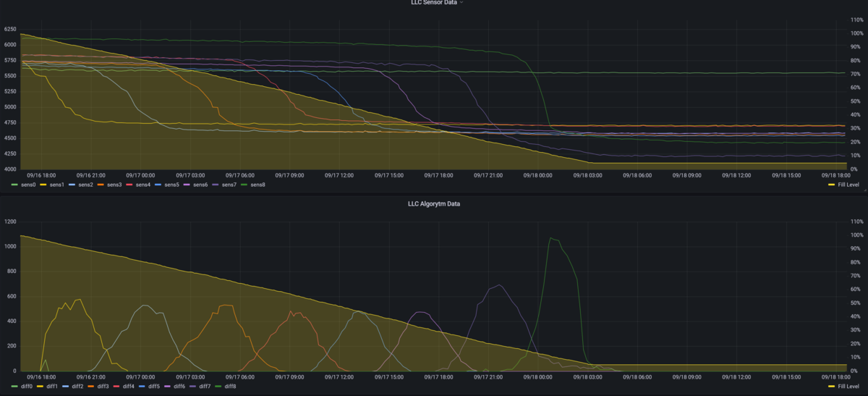
Task: Click the orange sens3 color swatch
Action: tap(101, 185)
